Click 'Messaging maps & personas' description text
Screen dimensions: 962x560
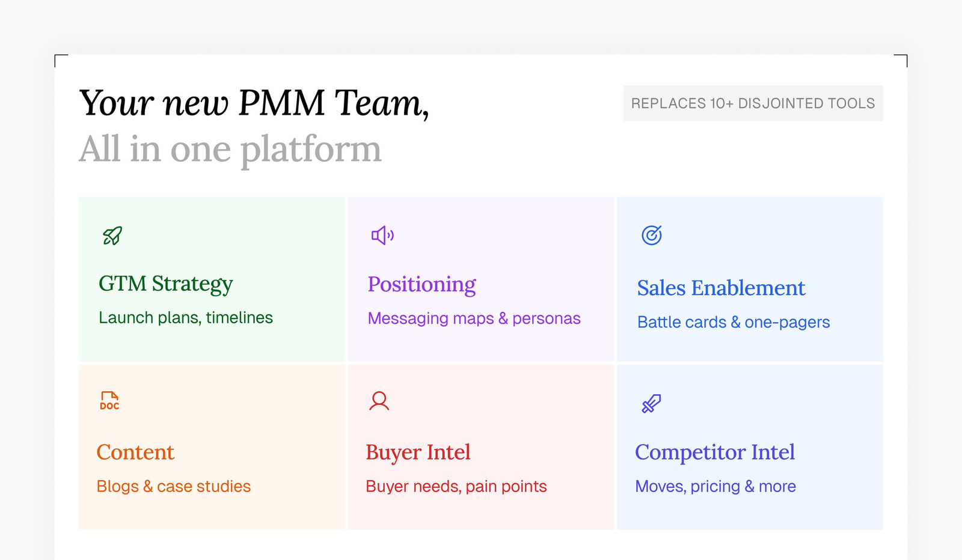tap(474, 318)
